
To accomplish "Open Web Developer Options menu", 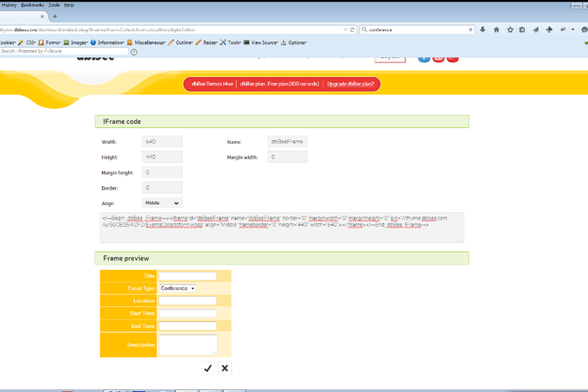I will [x=294, y=42].
